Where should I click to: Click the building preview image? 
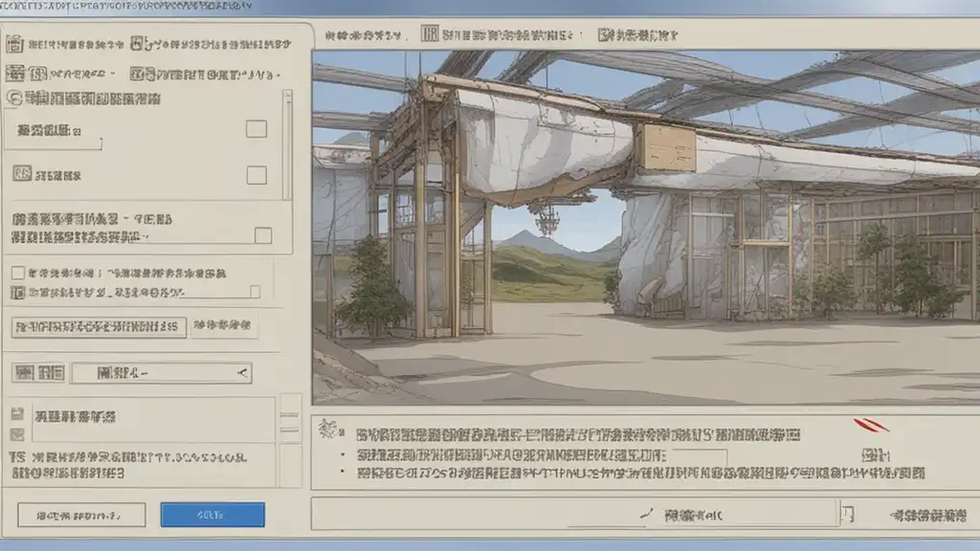click(645, 228)
